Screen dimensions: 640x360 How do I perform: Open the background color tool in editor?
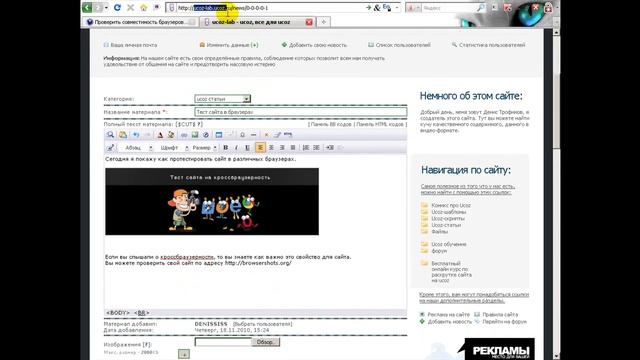pyautogui.click(x=171, y=135)
